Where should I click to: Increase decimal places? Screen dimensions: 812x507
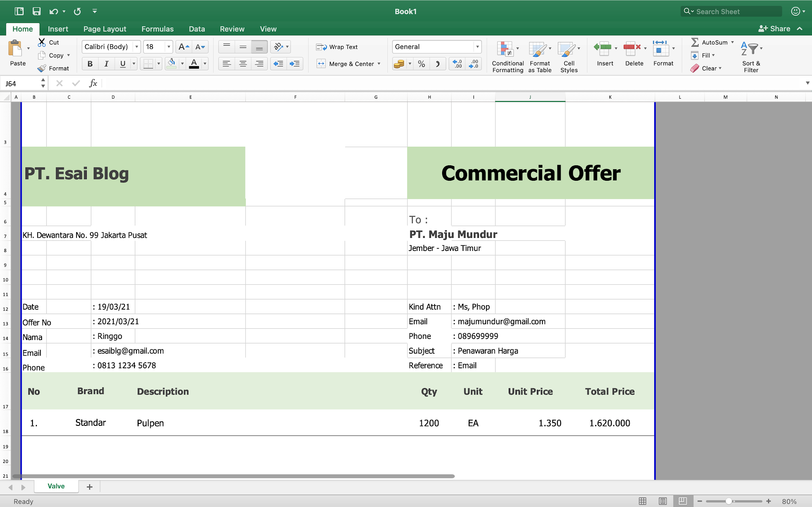457,63
